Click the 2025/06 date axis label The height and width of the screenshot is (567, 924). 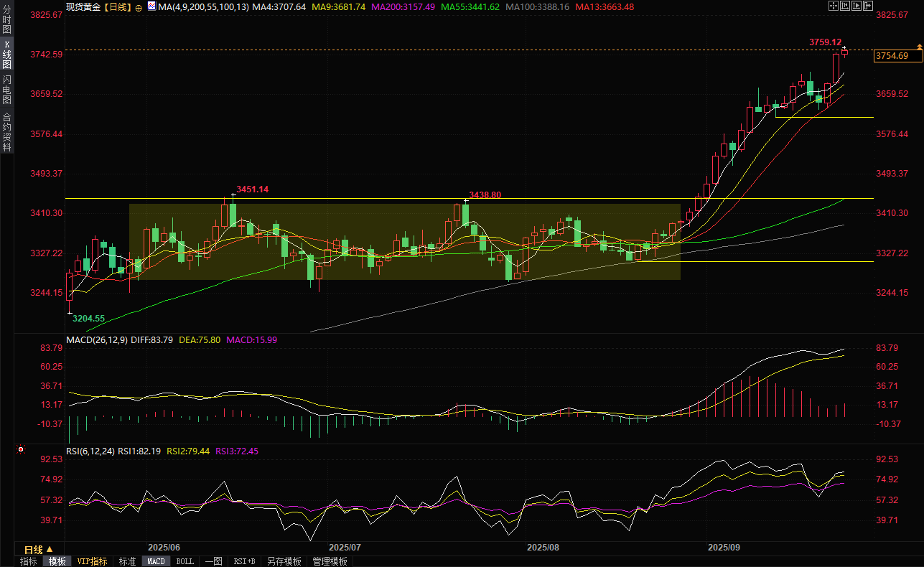coord(164,547)
